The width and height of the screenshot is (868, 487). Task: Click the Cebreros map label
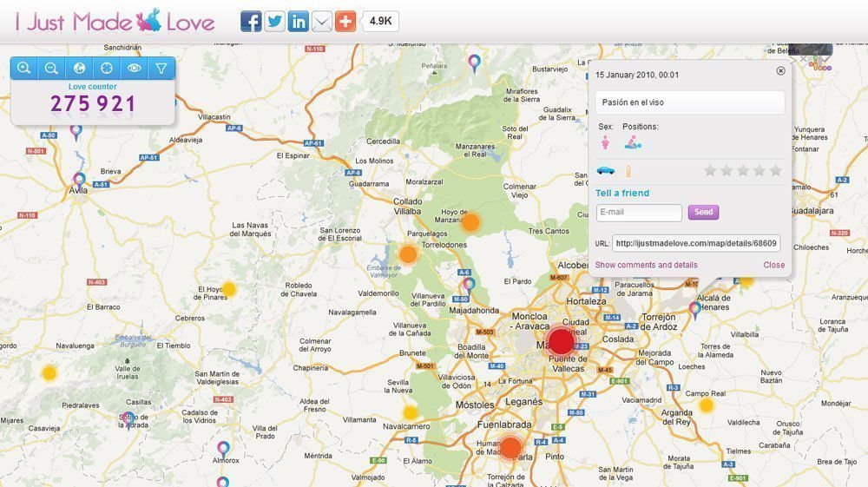pos(190,319)
